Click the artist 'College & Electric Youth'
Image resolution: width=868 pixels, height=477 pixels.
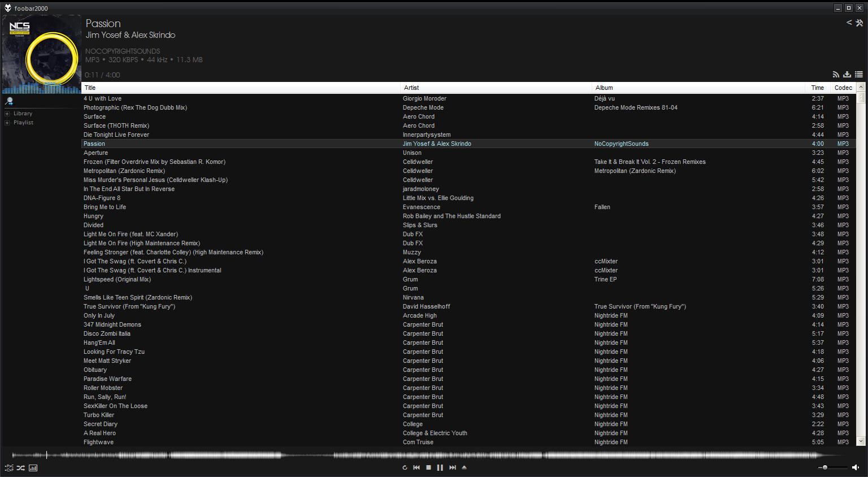(x=435, y=433)
